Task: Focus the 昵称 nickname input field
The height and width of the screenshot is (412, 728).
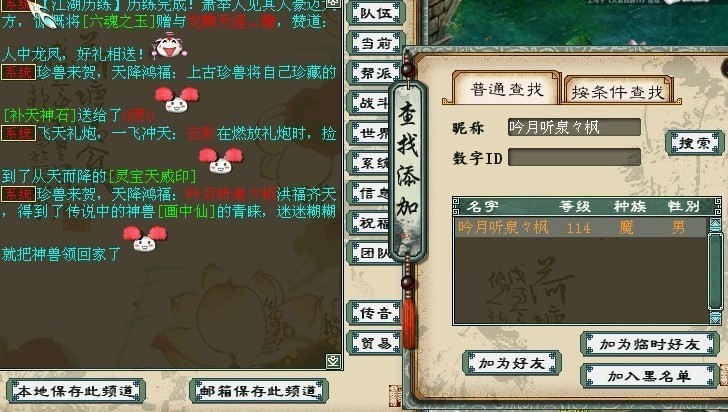Action: (x=574, y=127)
